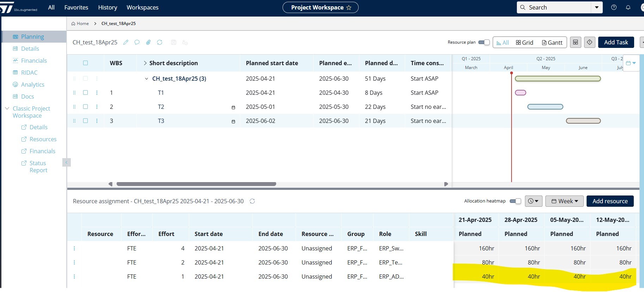Open row actions menu for task T2
644x292 pixels.
click(x=97, y=107)
